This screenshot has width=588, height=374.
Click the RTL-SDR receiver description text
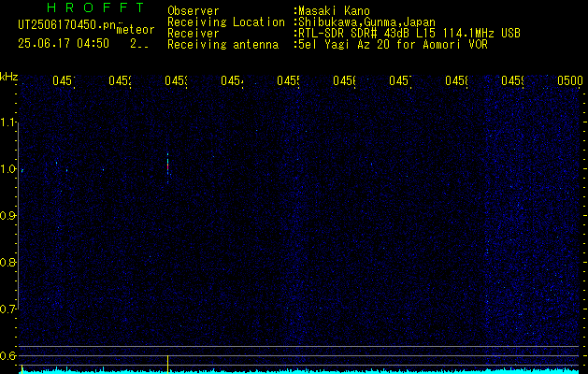[409, 34]
